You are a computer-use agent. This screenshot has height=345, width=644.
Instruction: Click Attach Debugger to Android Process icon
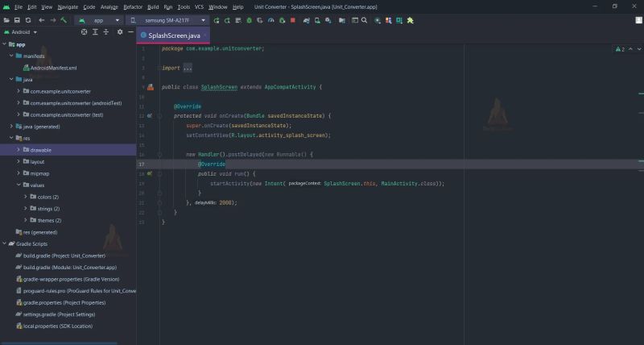[x=282, y=20]
